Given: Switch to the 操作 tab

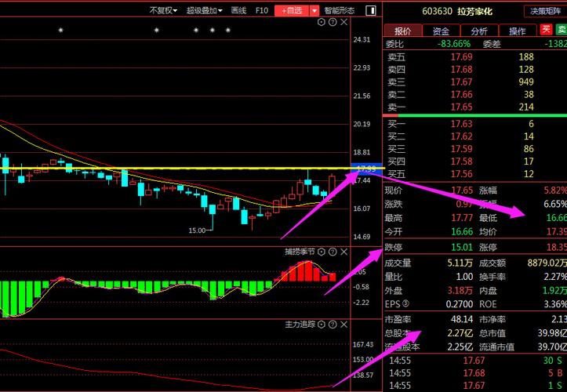Looking at the screenshot, I should point(518,31).
